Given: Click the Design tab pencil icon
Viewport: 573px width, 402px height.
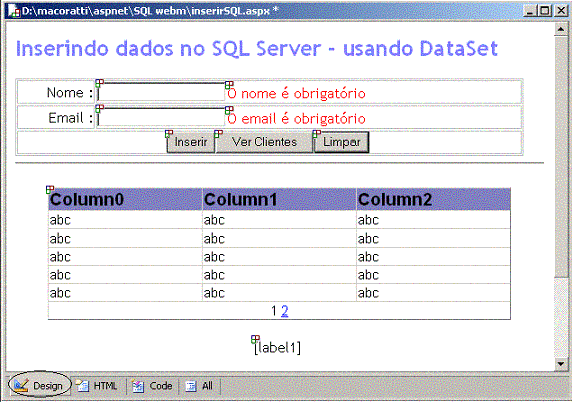Looking at the screenshot, I should tap(20, 386).
